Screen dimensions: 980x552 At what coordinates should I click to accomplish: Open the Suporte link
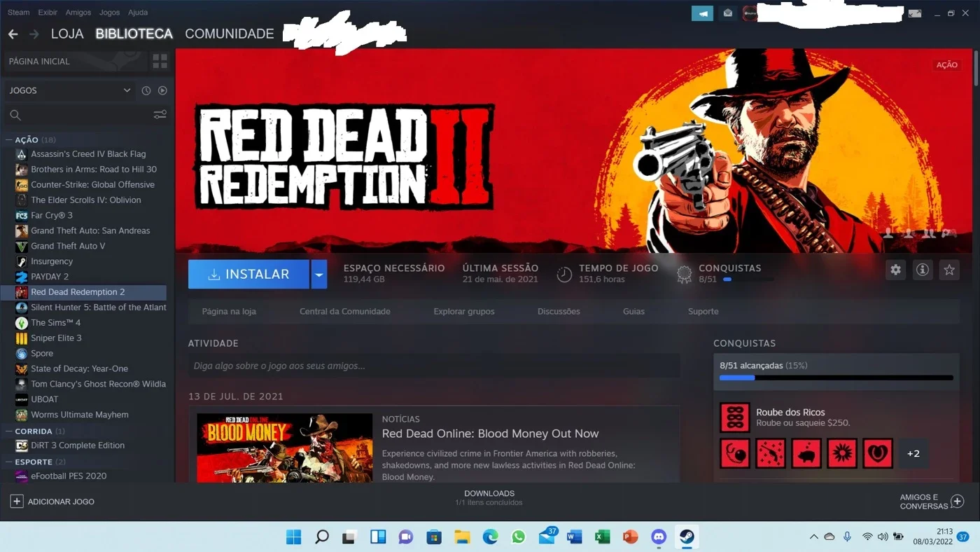point(703,312)
